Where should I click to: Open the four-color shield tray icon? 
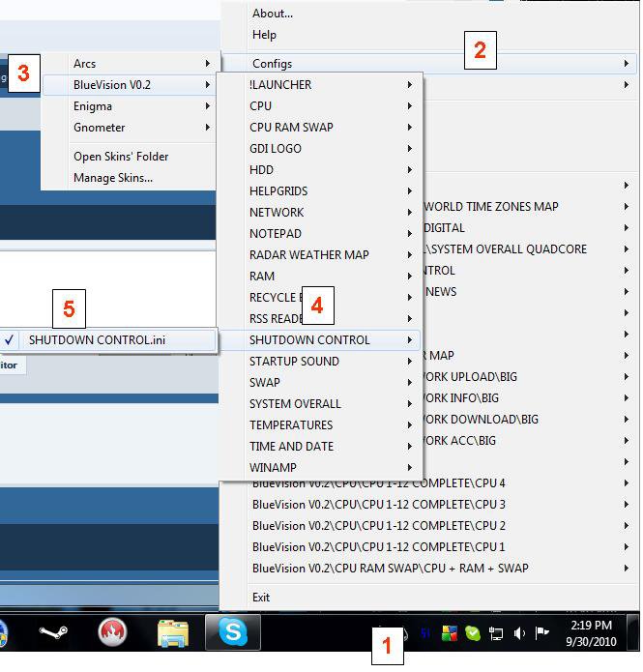click(x=450, y=633)
